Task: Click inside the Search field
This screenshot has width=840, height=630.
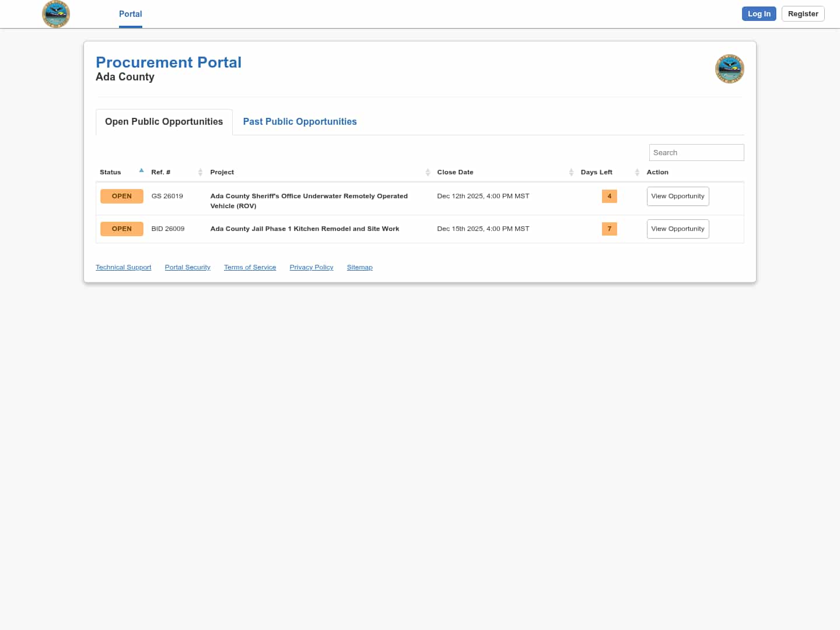Action: click(696, 152)
